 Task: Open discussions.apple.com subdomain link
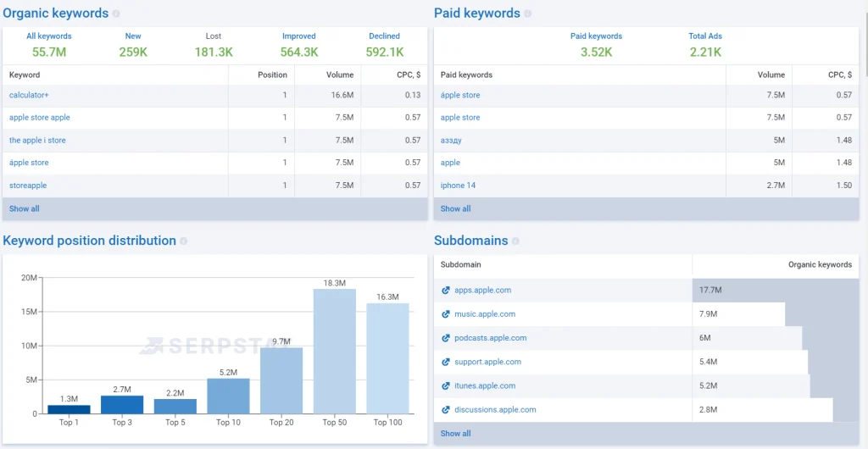495,410
